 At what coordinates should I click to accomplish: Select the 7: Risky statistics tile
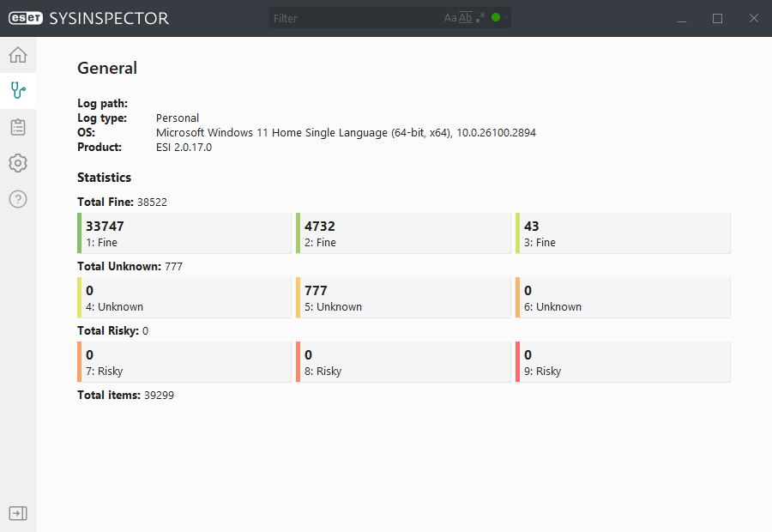[x=184, y=362]
